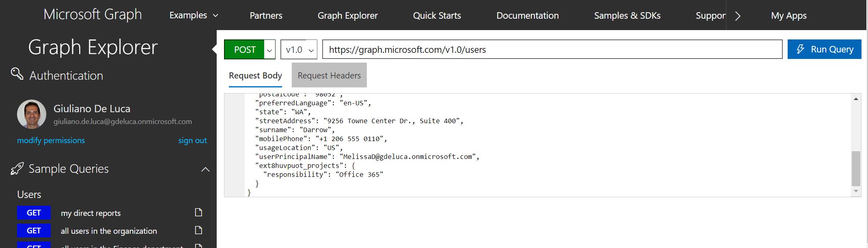Open docs icon for my direct reports
Screen dimensions: 868x248
click(198, 212)
